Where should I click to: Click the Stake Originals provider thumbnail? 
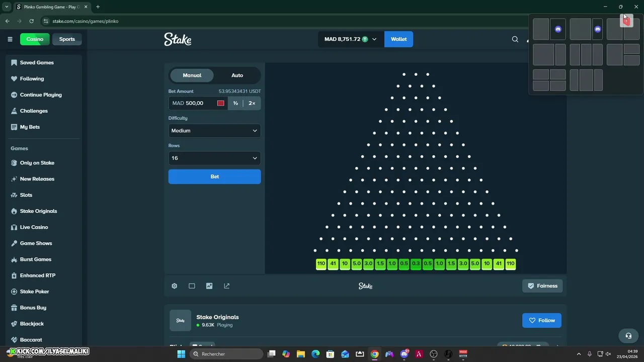[180, 320]
